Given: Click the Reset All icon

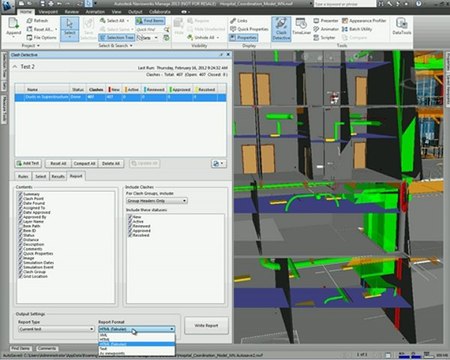Looking at the screenshot, I should [x=29, y=29].
